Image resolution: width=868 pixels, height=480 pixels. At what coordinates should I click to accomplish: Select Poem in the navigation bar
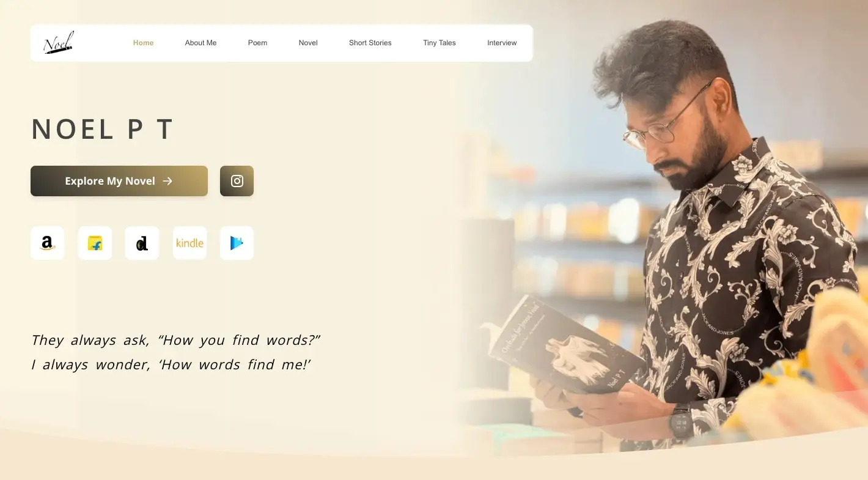click(257, 43)
